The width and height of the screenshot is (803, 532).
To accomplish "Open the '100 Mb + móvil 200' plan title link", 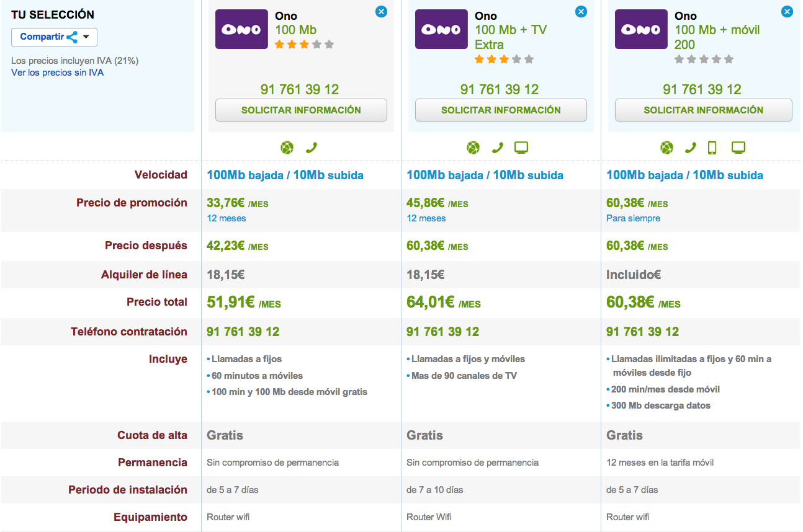I will click(x=717, y=37).
